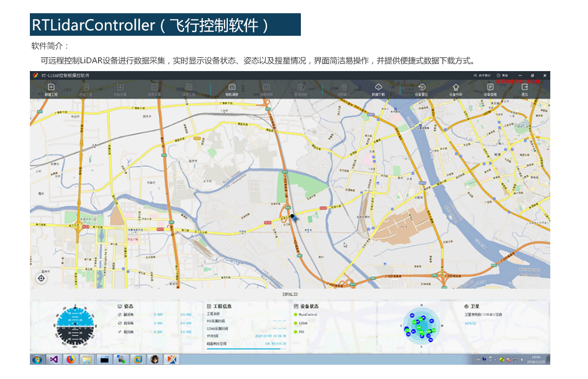Open Firefox from the Windows taskbar
The height and width of the screenshot is (379, 588).
click(70, 359)
